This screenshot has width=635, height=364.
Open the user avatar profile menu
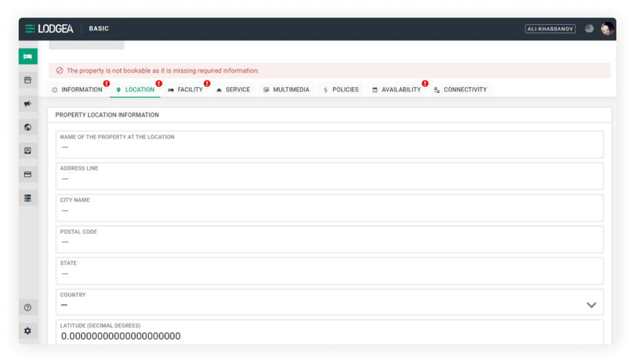coord(607,29)
